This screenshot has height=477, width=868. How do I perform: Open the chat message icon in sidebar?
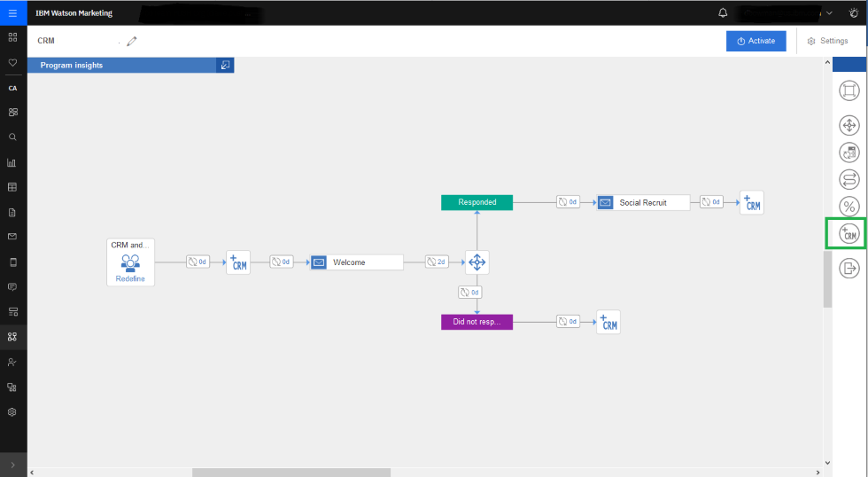12,287
